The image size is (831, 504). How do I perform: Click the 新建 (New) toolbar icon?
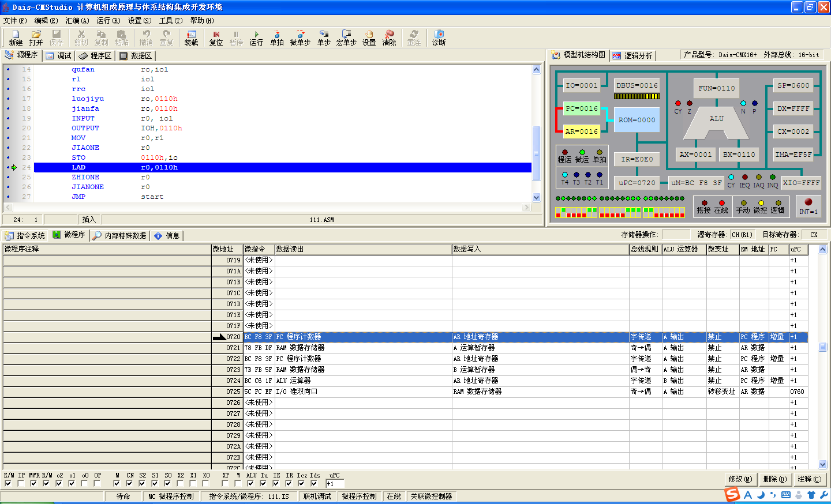click(16, 38)
